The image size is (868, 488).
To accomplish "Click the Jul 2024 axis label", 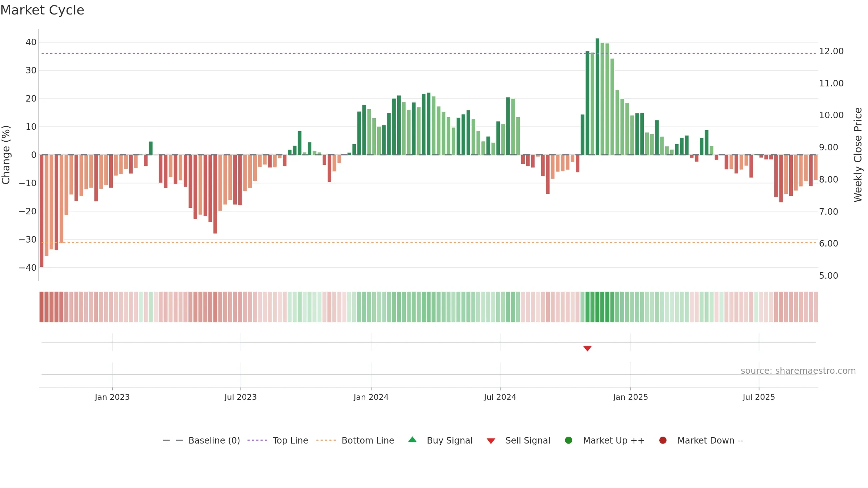I will (500, 397).
